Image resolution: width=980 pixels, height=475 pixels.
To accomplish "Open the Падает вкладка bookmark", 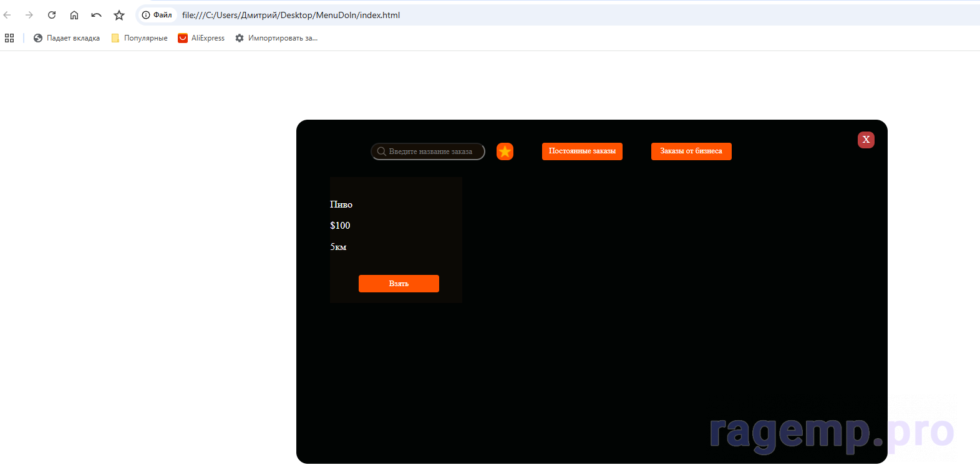I will point(67,38).
